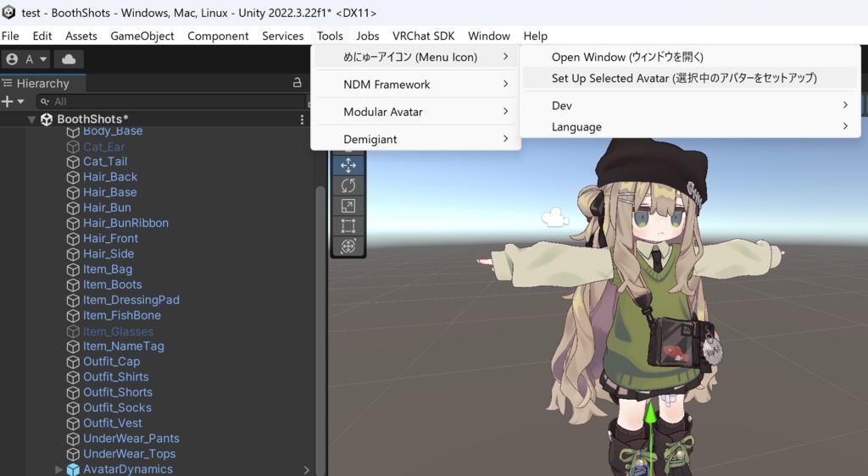Select Item_FishBone object
This screenshot has height=476, width=868.
[x=122, y=316]
